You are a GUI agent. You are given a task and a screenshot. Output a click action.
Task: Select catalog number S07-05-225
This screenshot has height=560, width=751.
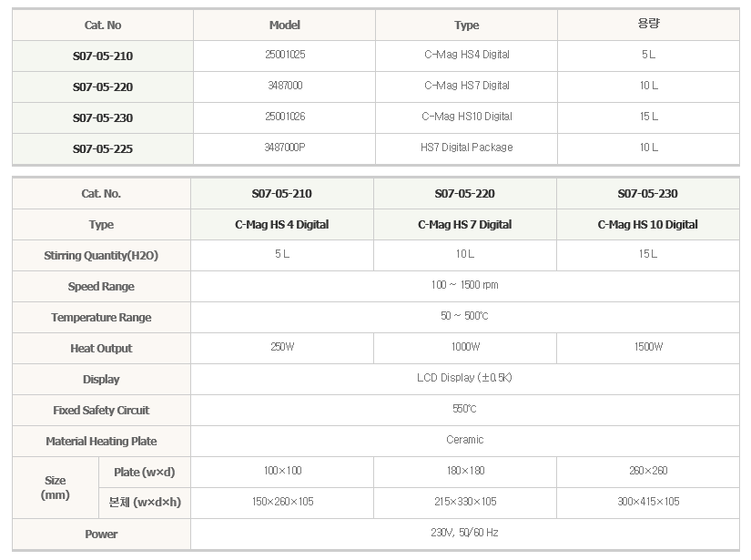pos(102,148)
